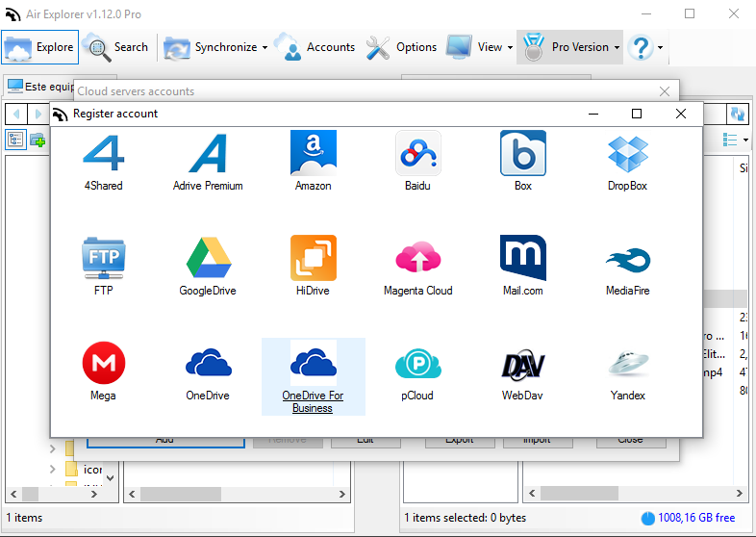Select the Mail.com icon
The image size is (756, 537).
(522, 267)
